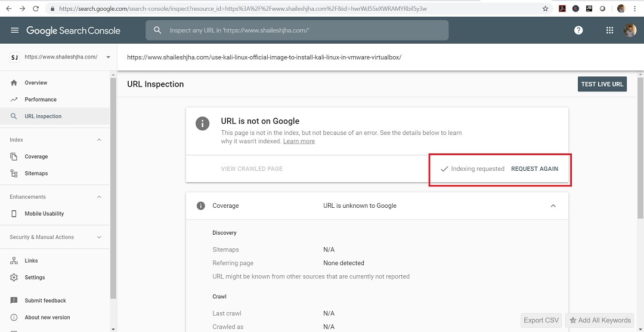The image size is (644, 332).
Task: Click the main page vertical scrollbar
Action: tap(640, 148)
